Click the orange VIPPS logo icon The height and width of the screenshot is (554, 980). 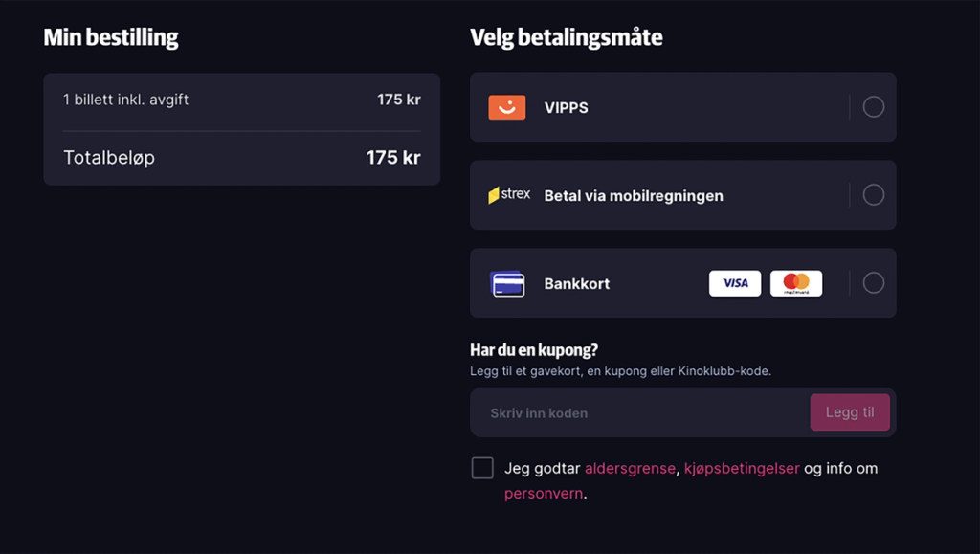click(508, 106)
